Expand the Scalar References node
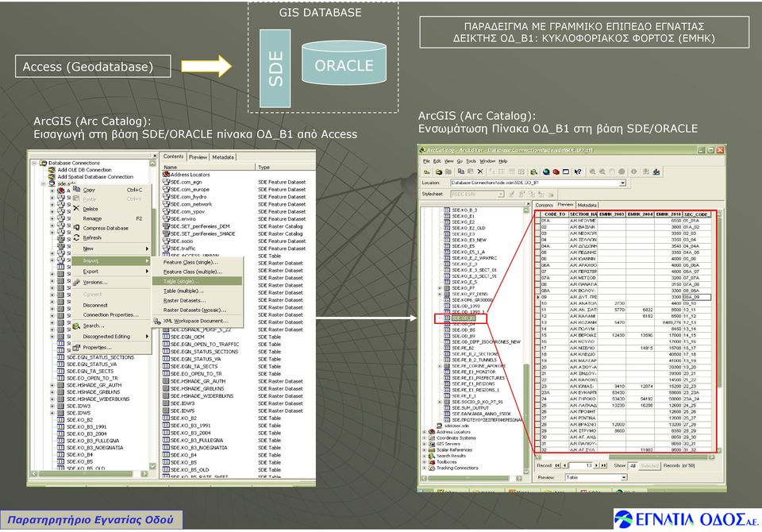The image size is (762, 532). click(424, 449)
